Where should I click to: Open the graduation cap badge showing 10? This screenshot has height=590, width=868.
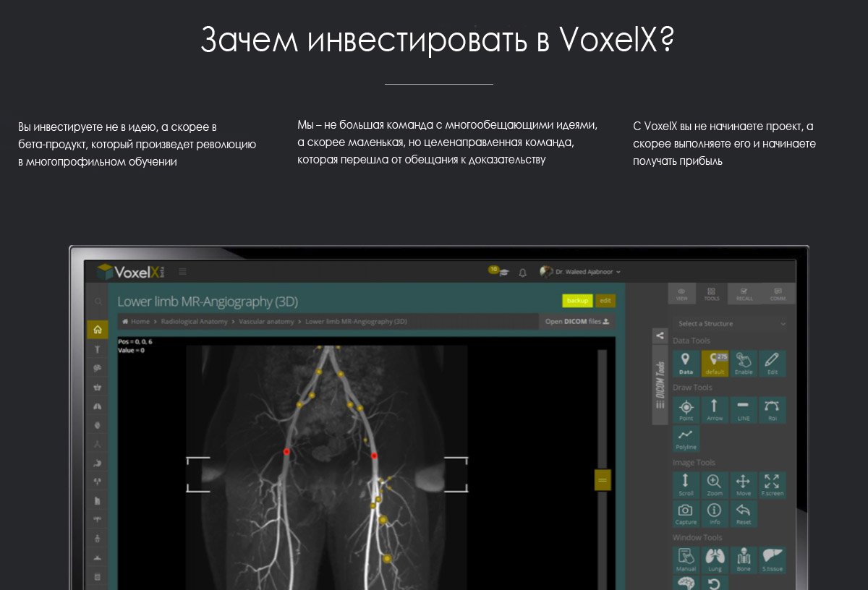499,271
